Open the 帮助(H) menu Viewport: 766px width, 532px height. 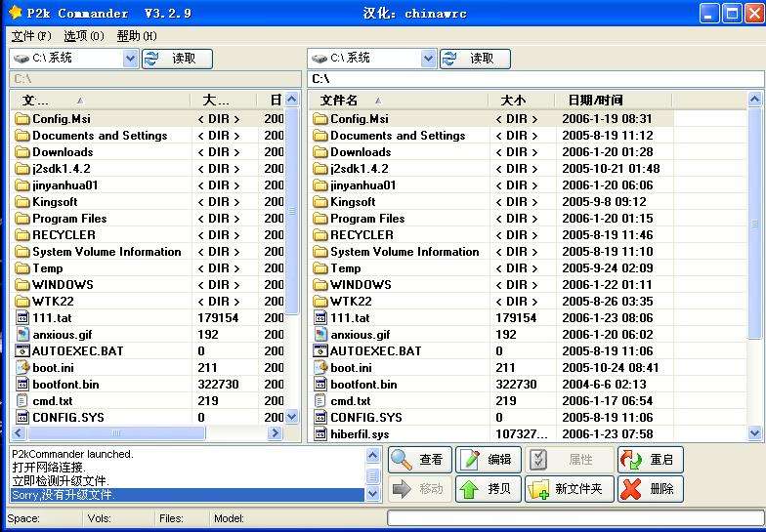pos(136,36)
